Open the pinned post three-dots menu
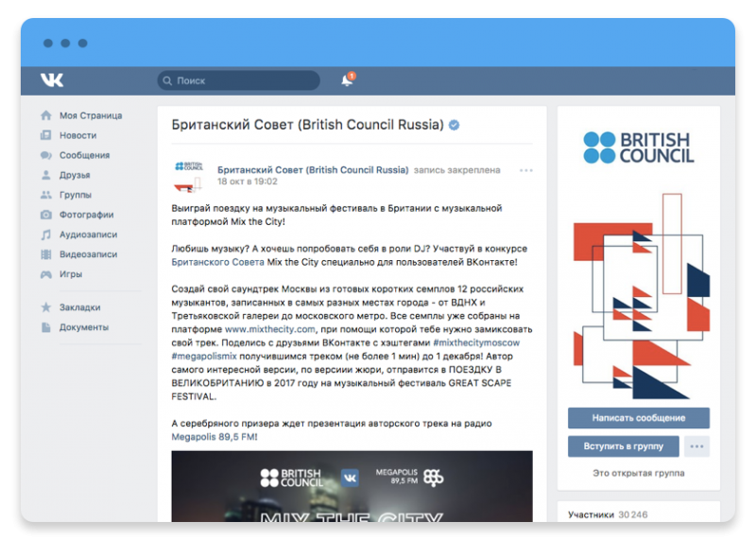Viewport: 756px width, 540px height. click(526, 170)
